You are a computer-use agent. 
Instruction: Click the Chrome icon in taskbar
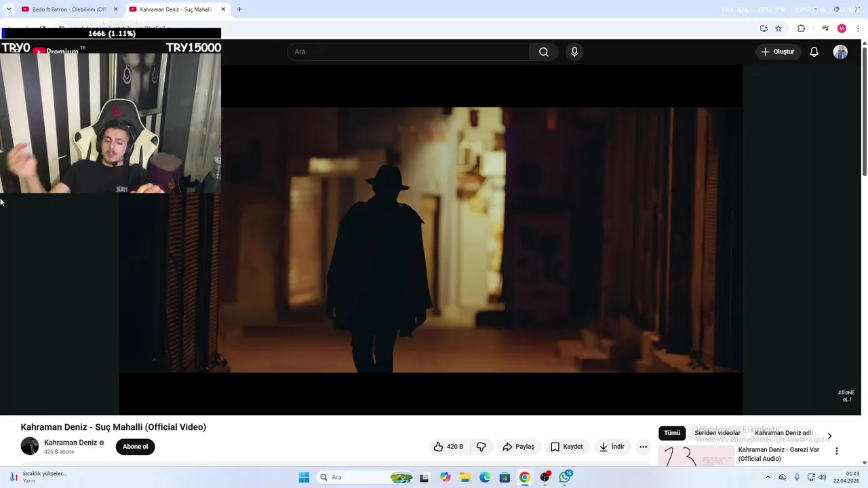coord(524,477)
